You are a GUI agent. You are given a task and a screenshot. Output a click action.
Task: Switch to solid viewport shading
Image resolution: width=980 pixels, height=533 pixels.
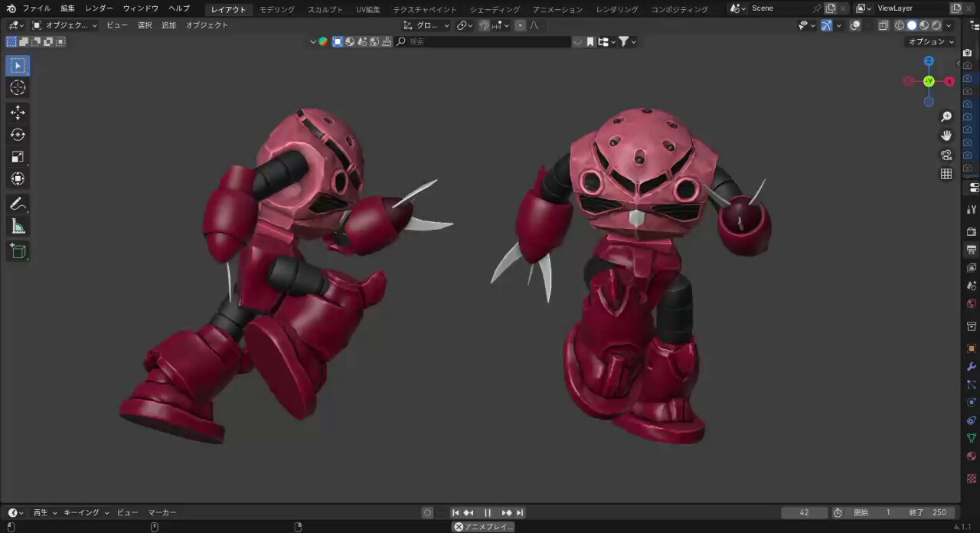point(912,25)
